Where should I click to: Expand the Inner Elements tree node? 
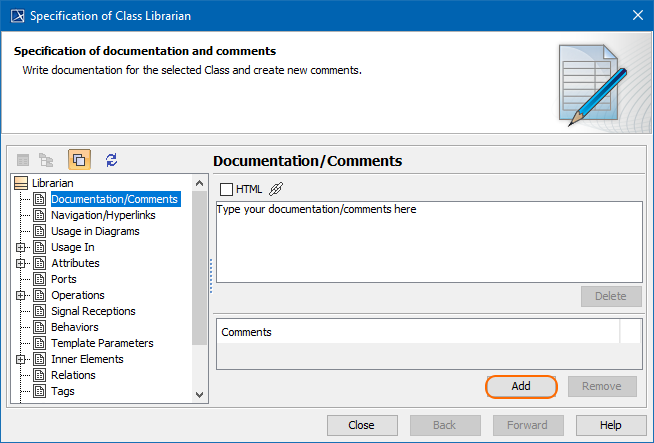point(21,359)
